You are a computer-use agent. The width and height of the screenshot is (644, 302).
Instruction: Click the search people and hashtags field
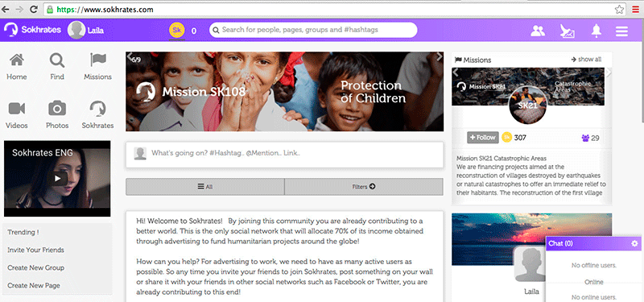coord(313,30)
